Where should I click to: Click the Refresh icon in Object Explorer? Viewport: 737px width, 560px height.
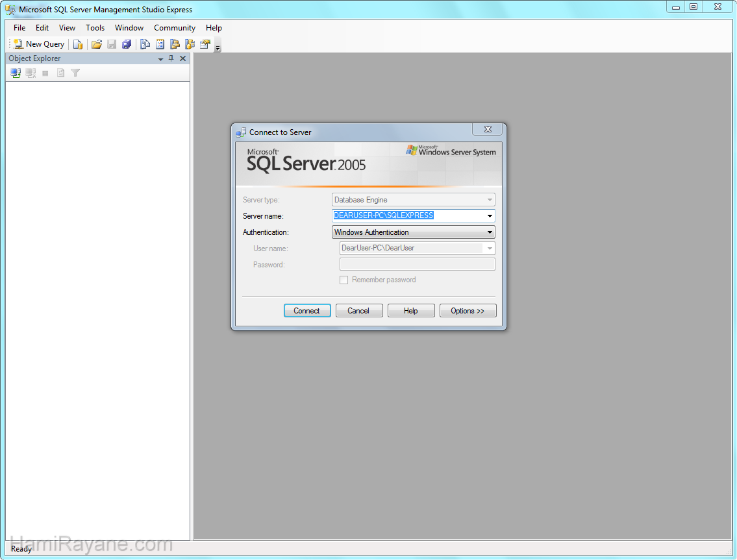(x=60, y=73)
